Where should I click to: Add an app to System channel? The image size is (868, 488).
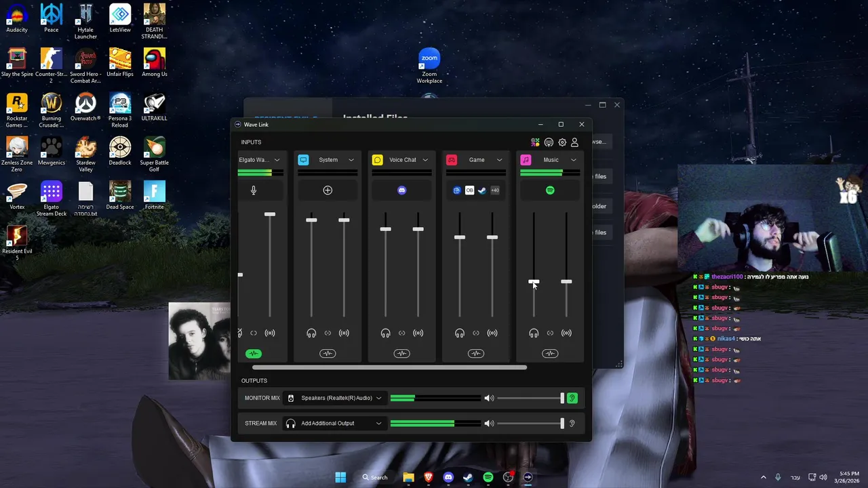[x=328, y=190]
